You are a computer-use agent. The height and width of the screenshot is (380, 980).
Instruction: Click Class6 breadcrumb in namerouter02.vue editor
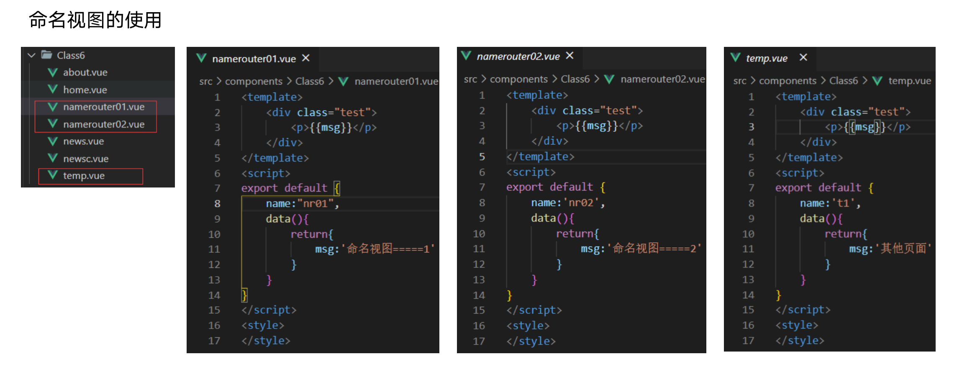click(575, 80)
